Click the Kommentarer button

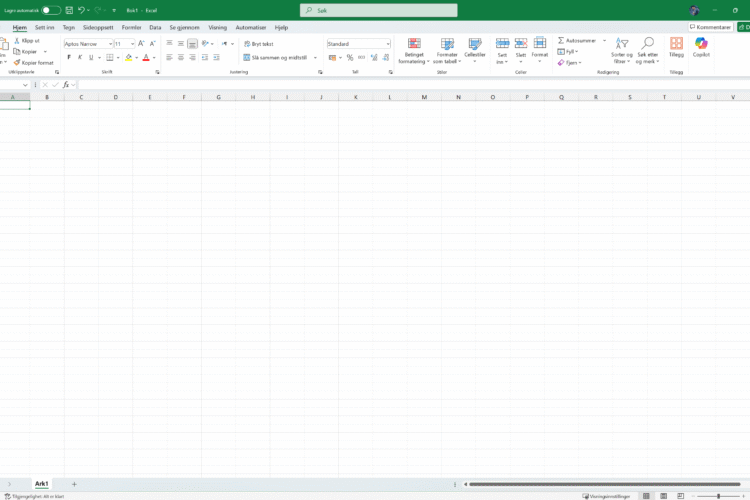pyautogui.click(x=710, y=27)
